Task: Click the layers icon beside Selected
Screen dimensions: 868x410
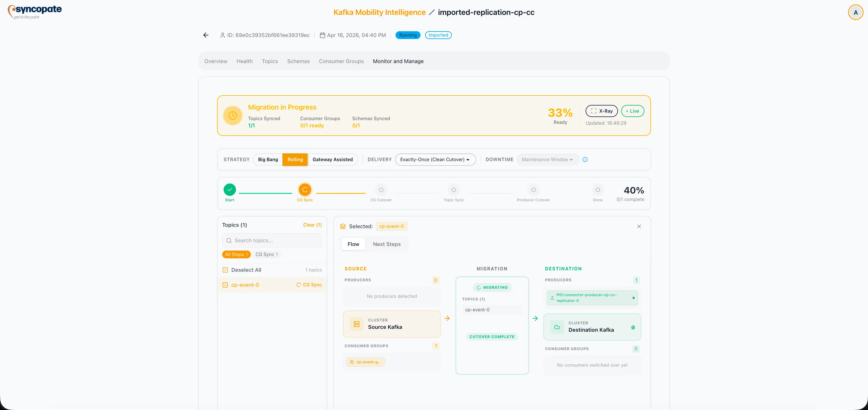Action: 343,226
